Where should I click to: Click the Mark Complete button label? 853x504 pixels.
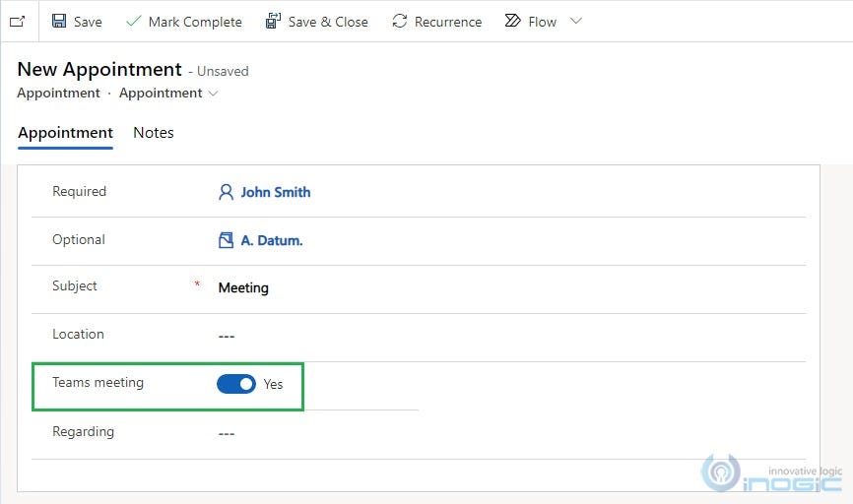195,22
